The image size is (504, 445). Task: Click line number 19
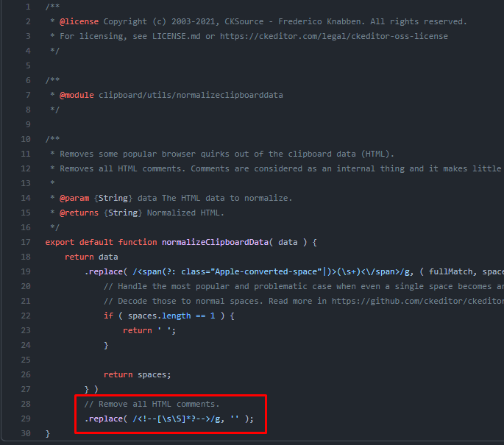click(26, 271)
